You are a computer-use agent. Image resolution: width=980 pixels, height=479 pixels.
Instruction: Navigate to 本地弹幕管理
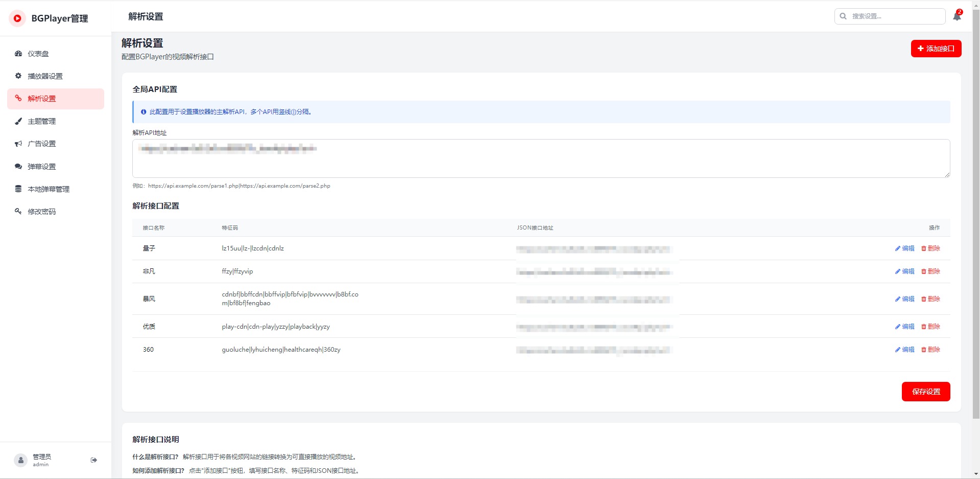[x=49, y=189]
